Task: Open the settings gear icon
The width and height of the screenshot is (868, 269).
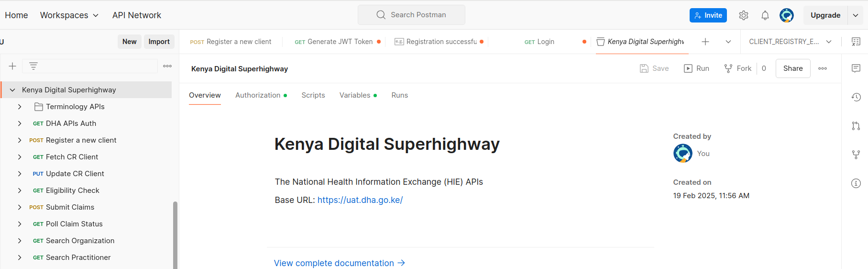Action: click(743, 15)
